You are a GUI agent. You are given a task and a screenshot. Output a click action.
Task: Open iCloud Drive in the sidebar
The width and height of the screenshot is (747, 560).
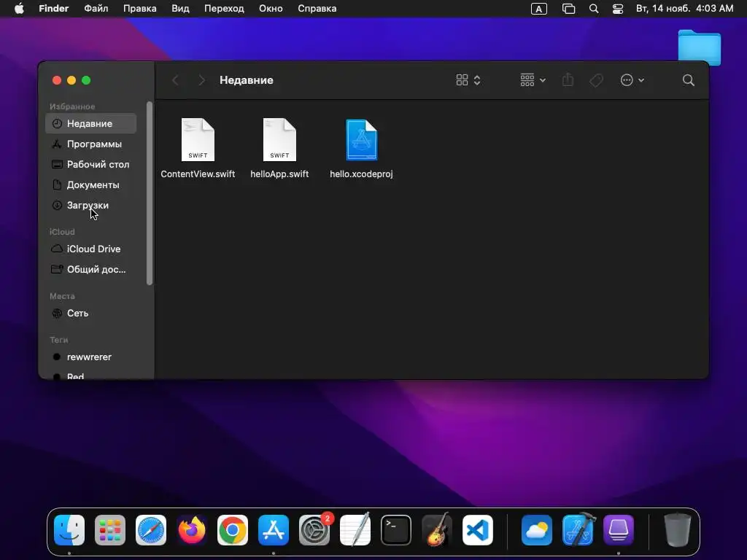(91, 249)
